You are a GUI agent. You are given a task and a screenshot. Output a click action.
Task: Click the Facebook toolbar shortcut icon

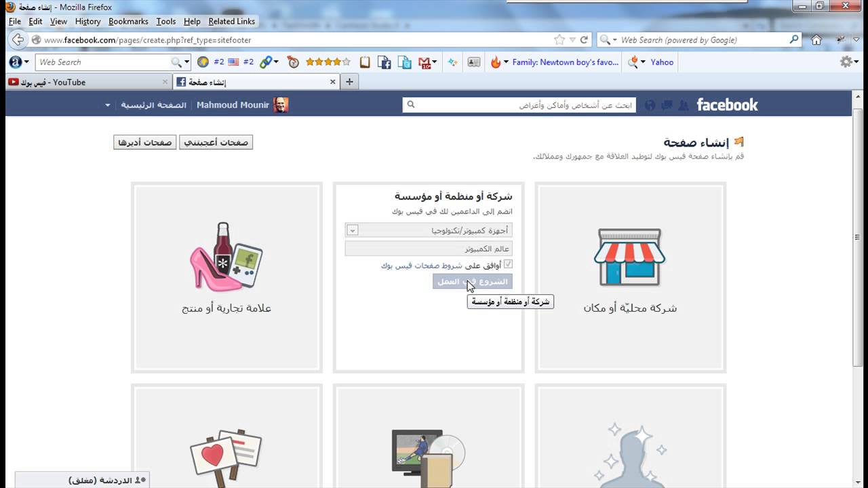pyautogui.click(x=384, y=62)
